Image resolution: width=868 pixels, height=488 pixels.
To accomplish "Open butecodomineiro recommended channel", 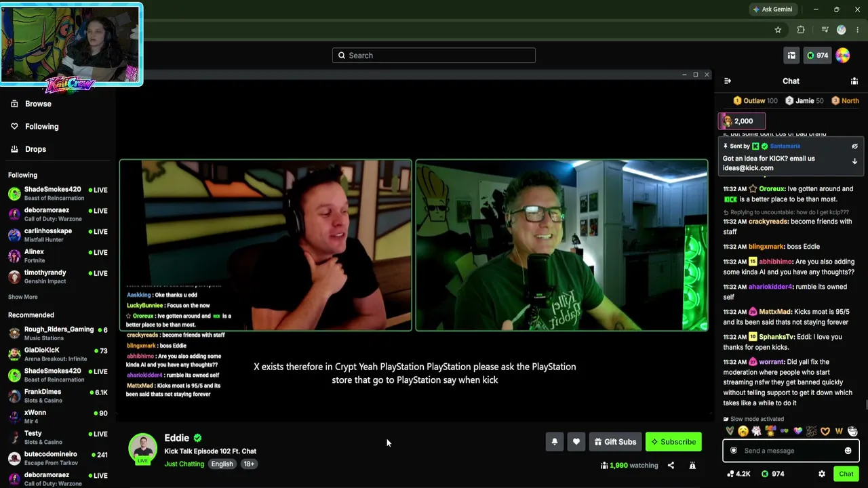I will pos(58,458).
